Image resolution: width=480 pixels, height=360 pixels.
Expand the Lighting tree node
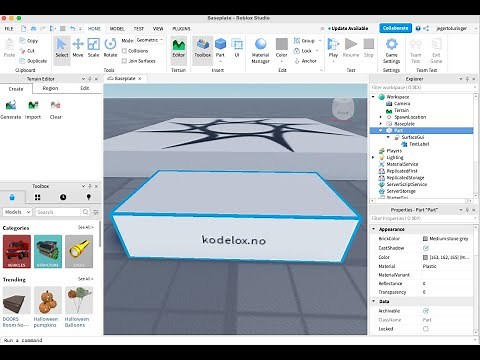373,157
